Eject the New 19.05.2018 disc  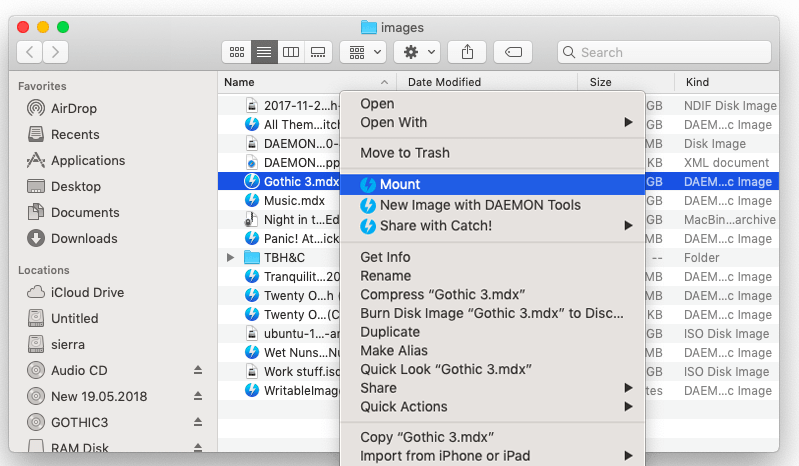pyautogui.click(x=198, y=396)
